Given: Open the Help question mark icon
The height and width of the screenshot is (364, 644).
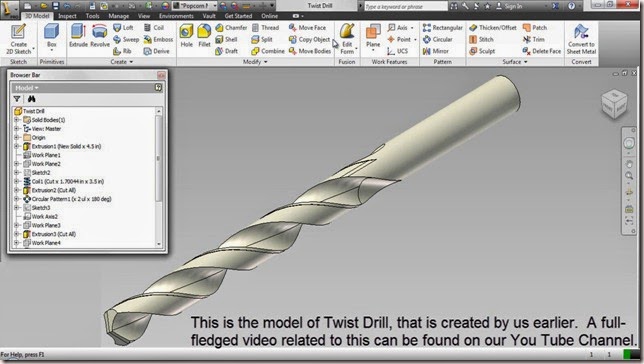Looking at the screenshot, I should pyautogui.click(x=571, y=6).
